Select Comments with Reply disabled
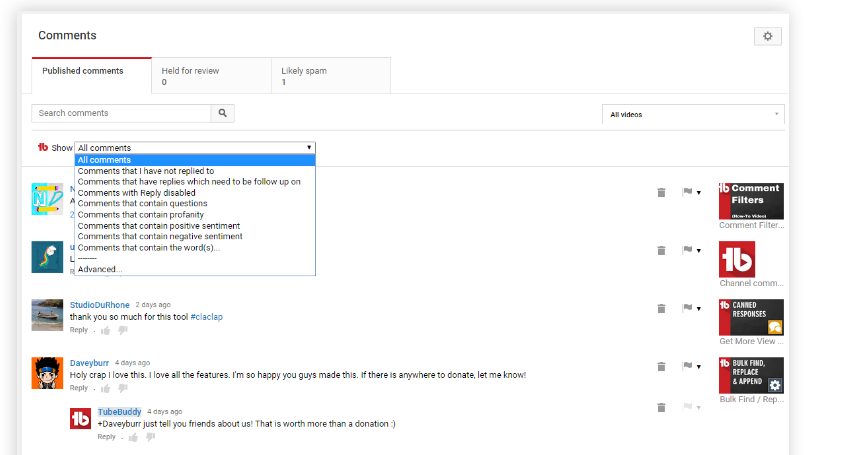 tap(195, 193)
